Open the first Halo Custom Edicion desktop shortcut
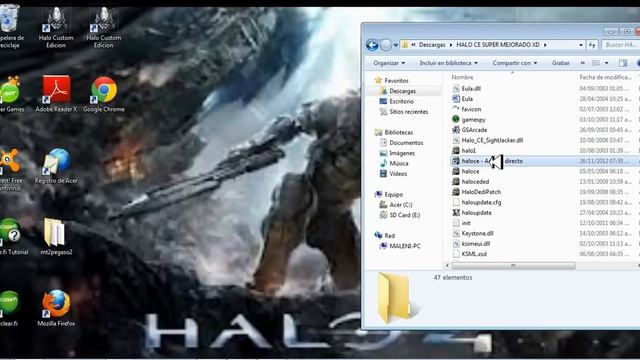The height and width of the screenshot is (360, 640). (56, 27)
